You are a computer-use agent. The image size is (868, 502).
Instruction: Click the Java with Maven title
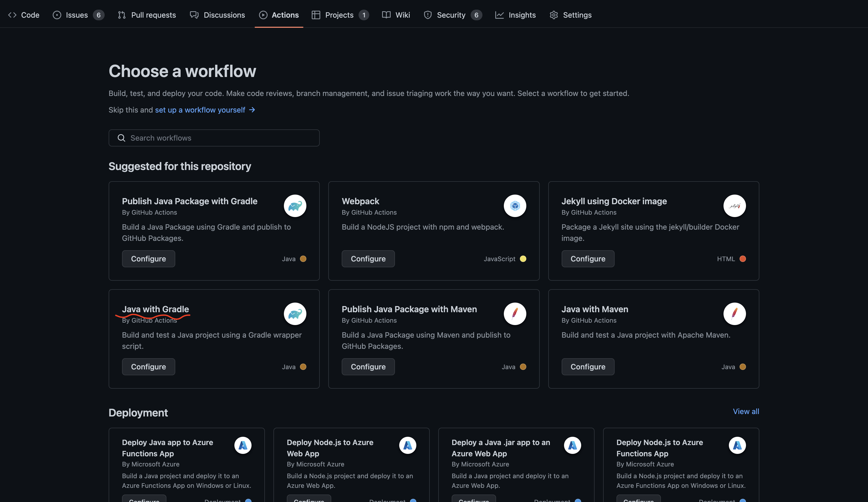coord(595,309)
